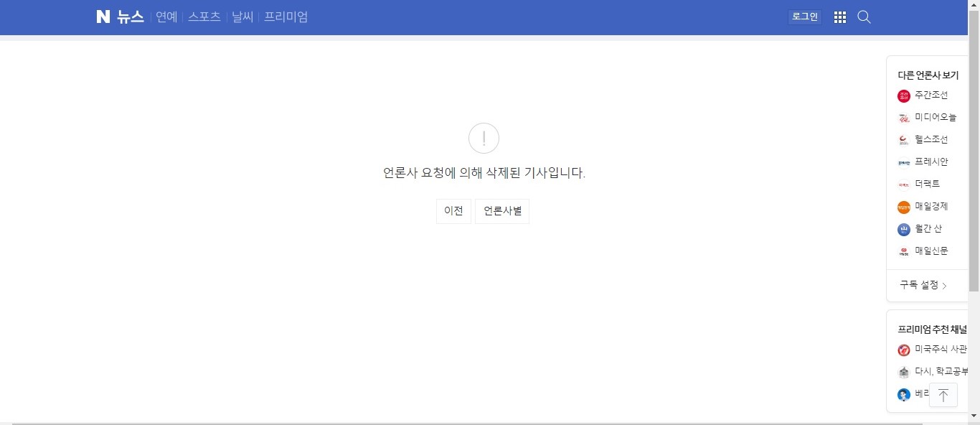The image size is (980, 425).
Task: Click the search magnifier icon
Action: click(x=864, y=17)
